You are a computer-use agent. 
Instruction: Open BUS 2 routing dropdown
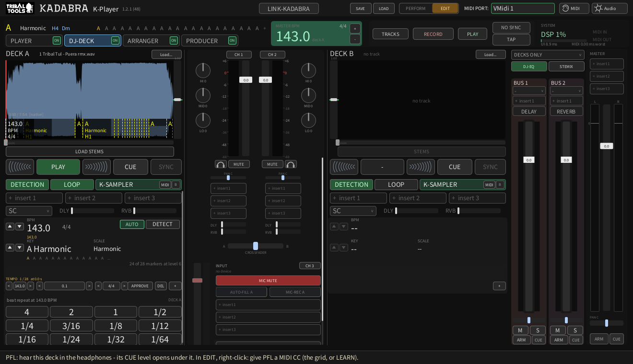pyautogui.click(x=566, y=91)
